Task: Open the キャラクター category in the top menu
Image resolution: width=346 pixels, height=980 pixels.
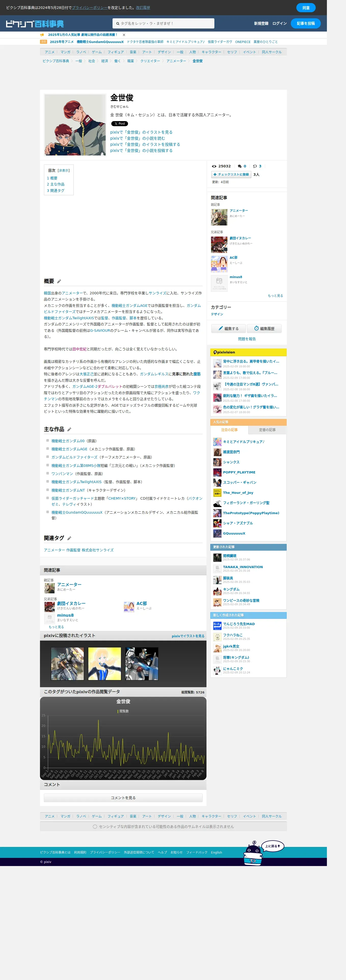Action: (211, 52)
